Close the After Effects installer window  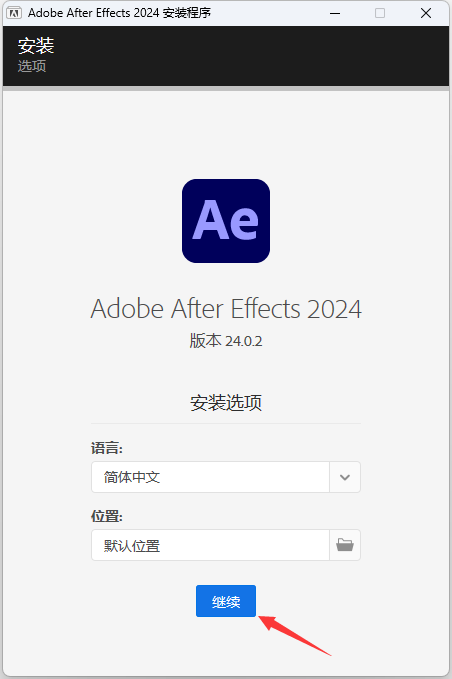pyautogui.click(x=426, y=13)
